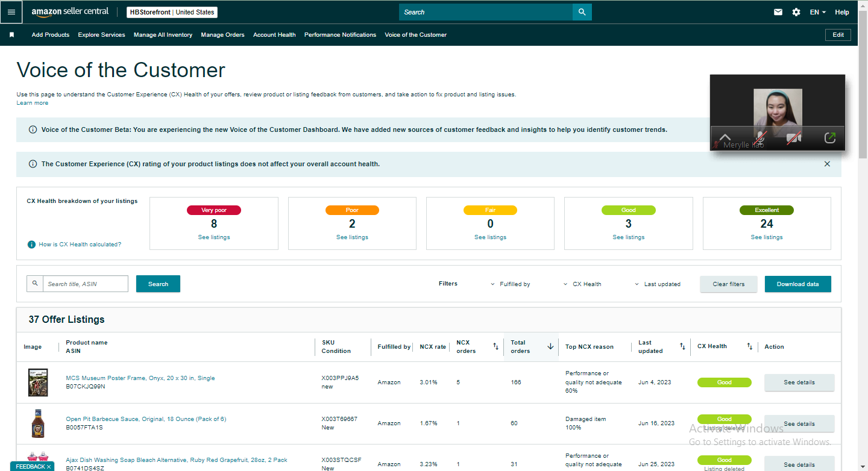Click the MCS poster frame thumbnail
The width and height of the screenshot is (868, 471).
click(38, 382)
